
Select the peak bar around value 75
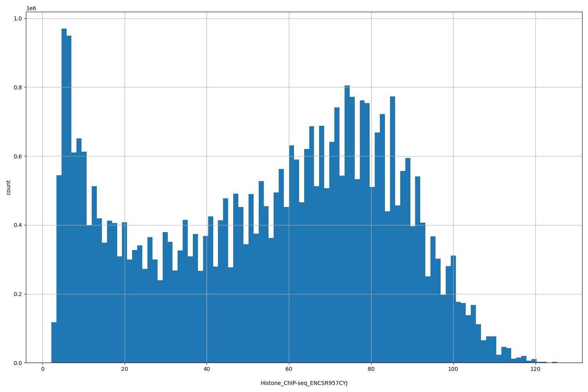pos(346,118)
